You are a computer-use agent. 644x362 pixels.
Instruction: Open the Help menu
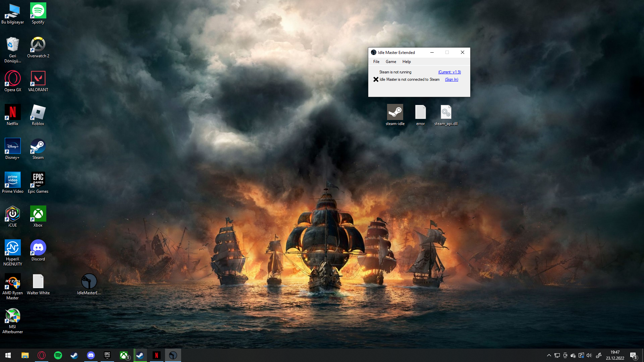[407, 62]
